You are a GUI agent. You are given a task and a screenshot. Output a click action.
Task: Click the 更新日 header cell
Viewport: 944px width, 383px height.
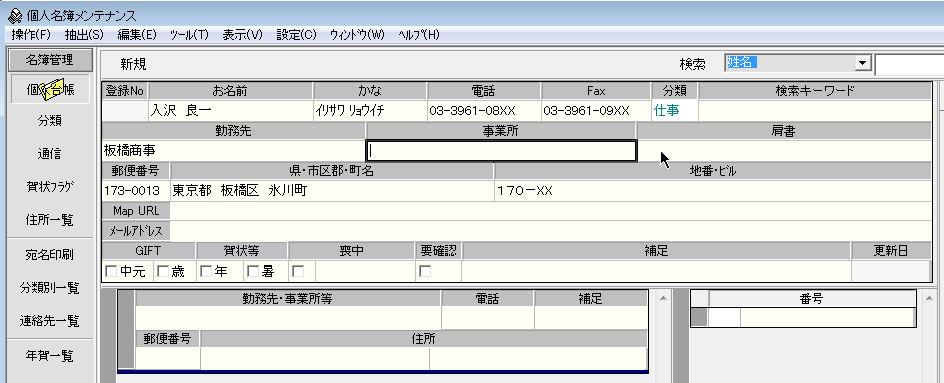pos(891,251)
